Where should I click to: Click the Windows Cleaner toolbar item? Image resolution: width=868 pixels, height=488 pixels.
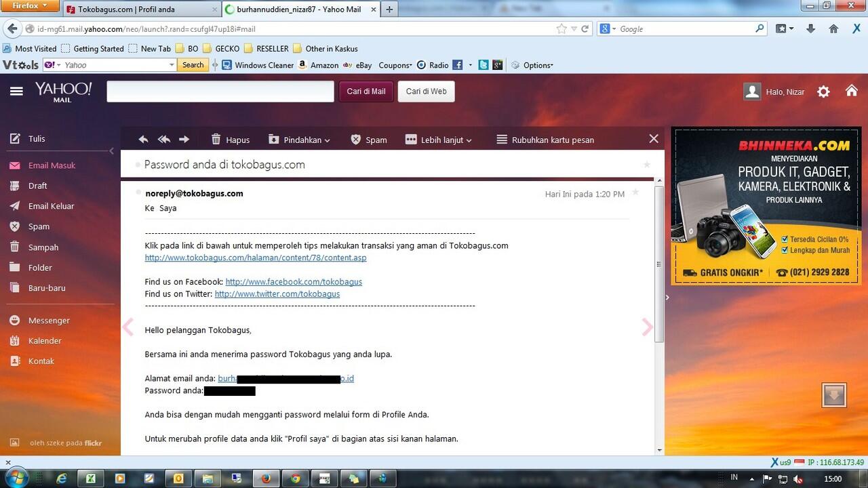click(x=258, y=65)
